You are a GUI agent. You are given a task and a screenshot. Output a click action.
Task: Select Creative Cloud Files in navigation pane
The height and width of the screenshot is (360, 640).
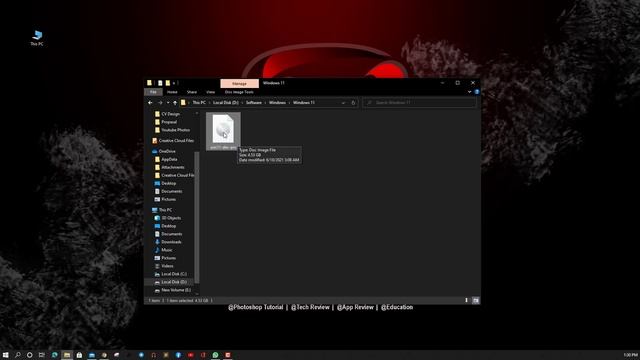tap(176, 141)
